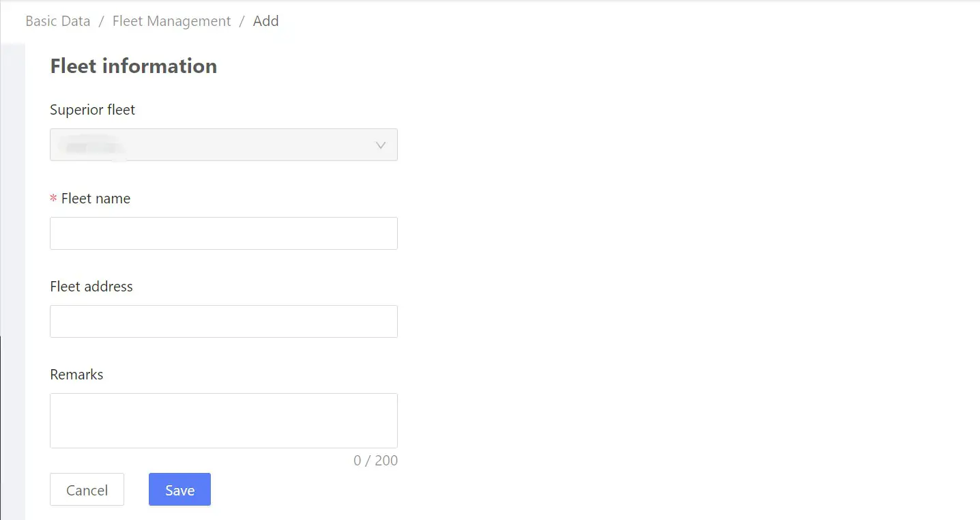The width and height of the screenshot is (980, 520).
Task: Click the Fleet name input field
Action: pos(223,233)
